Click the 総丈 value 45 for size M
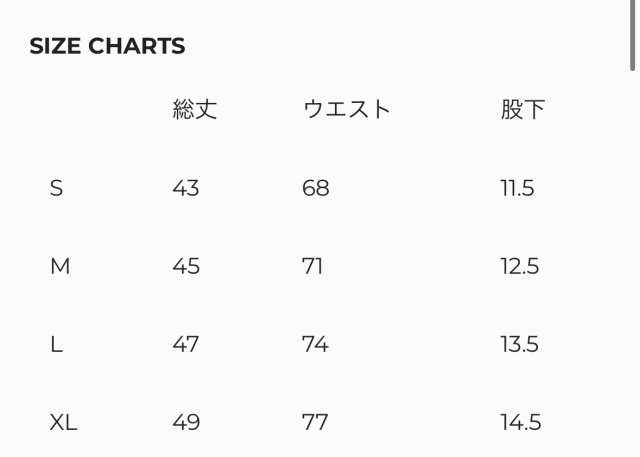This screenshot has width=640, height=457. 186,266
